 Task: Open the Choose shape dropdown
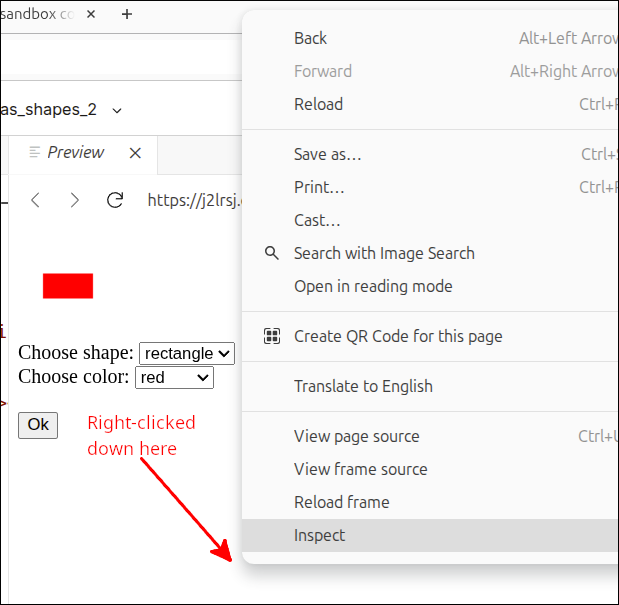(x=186, y=353)
